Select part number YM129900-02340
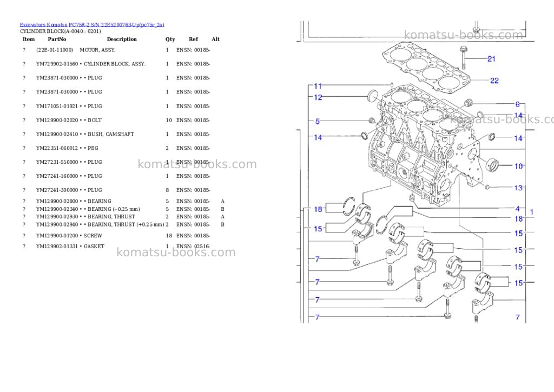 [x=57, y=209]
